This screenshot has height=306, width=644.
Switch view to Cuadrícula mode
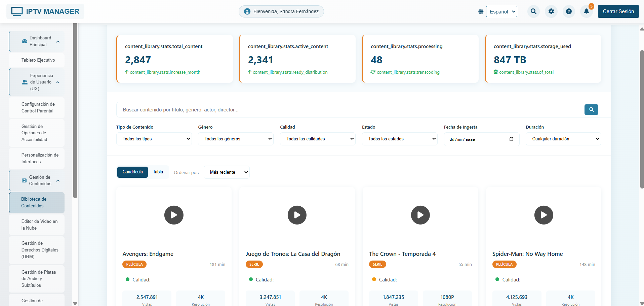[x=132, y=172]
